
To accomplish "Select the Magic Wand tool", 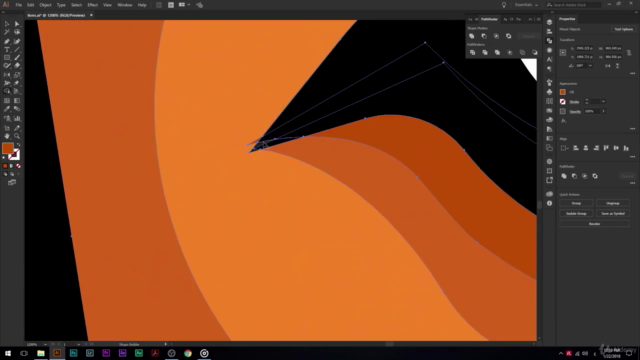I will pos(7,32).
